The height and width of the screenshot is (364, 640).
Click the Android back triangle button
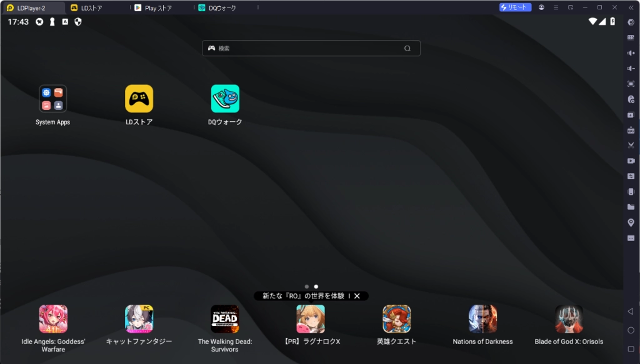[x=631, y=312]
